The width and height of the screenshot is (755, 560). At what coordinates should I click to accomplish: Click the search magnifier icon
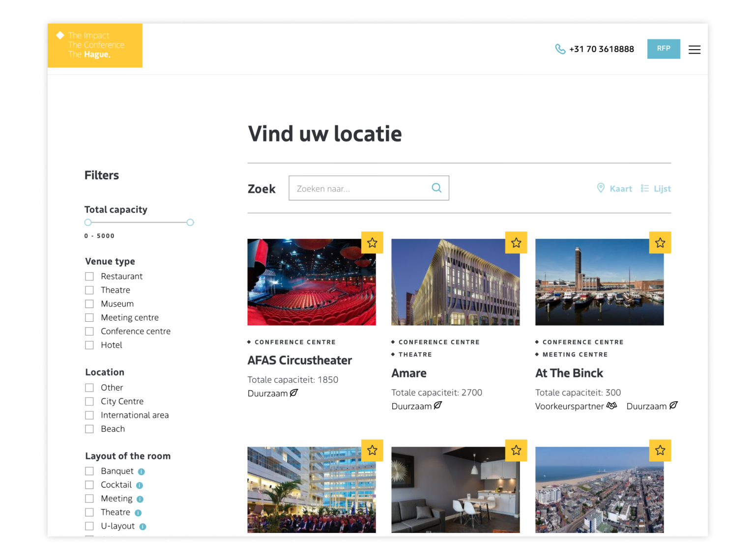pyautogui.click(x=436, y=188)
